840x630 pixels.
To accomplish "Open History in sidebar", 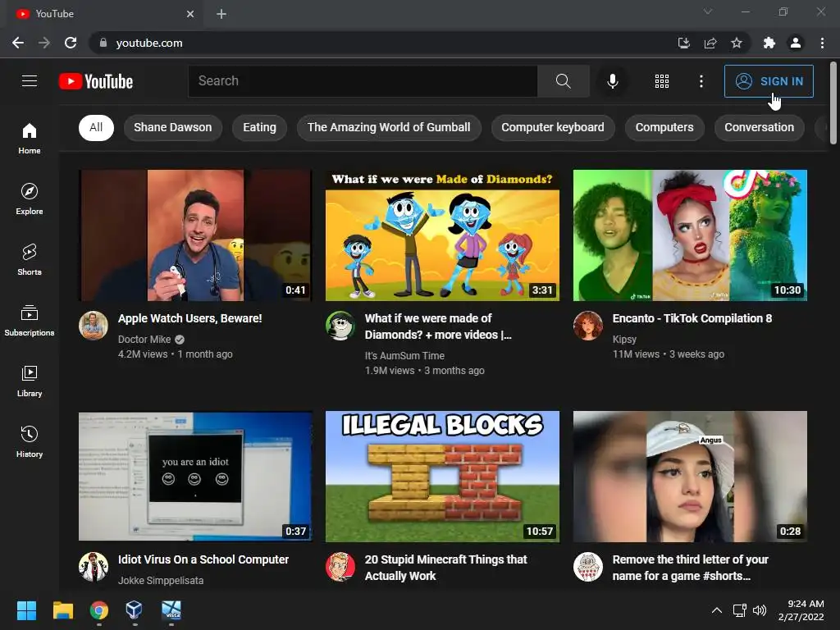I will coord(30,442).
